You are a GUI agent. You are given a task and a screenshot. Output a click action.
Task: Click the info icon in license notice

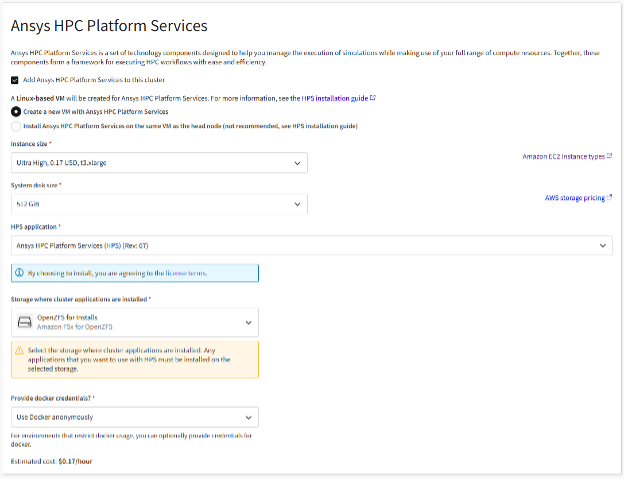pos(19,273)
